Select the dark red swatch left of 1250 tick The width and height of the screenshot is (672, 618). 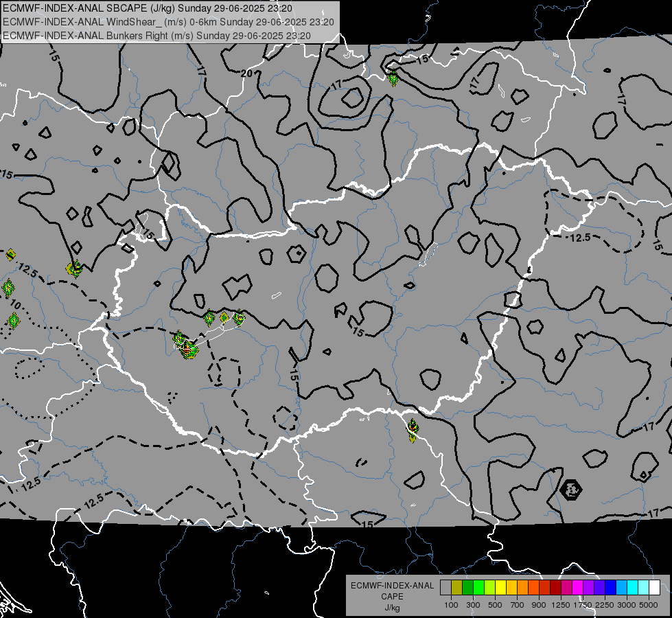(x=555, y=587)
